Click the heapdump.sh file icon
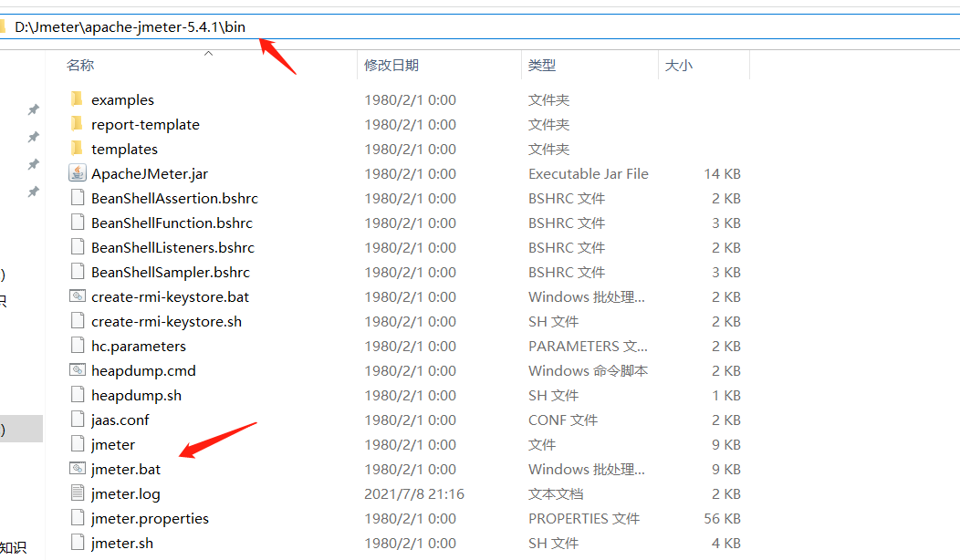The height and width of the screenshot is (560, 960). click(78, 395)
